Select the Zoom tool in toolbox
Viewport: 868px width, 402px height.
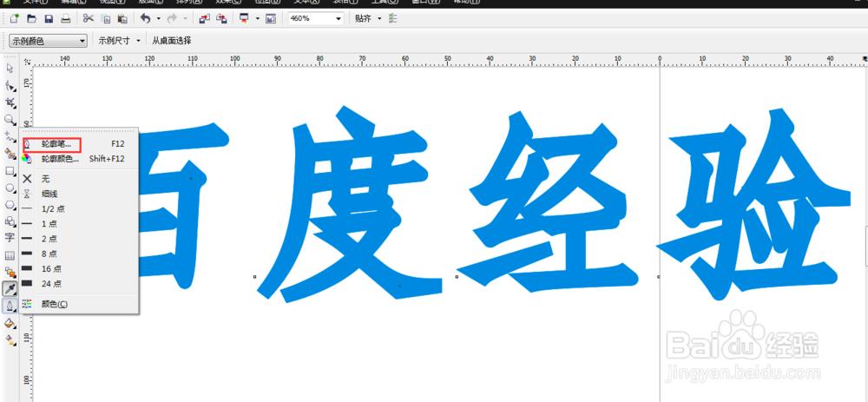(x=10, y=120)
